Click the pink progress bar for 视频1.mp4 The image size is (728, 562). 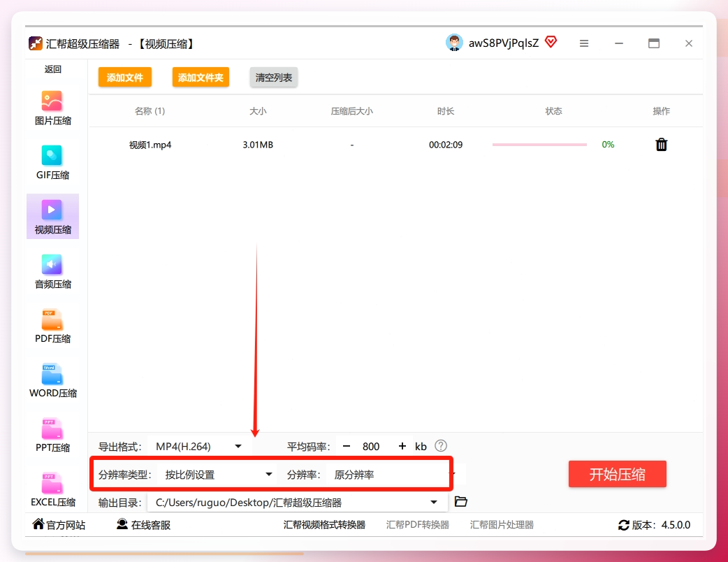539,145
